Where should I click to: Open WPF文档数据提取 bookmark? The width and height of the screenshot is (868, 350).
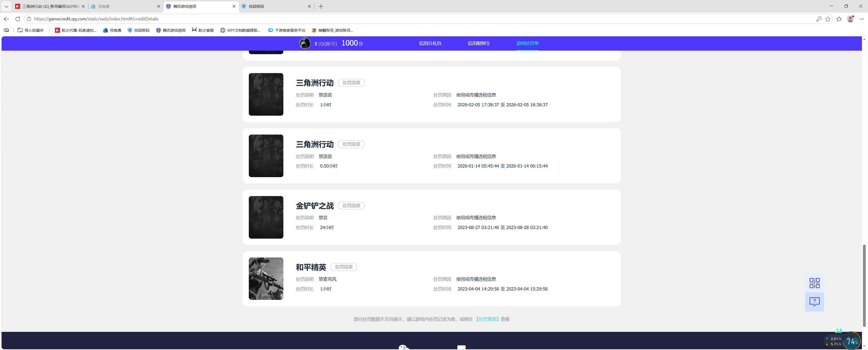240,30
